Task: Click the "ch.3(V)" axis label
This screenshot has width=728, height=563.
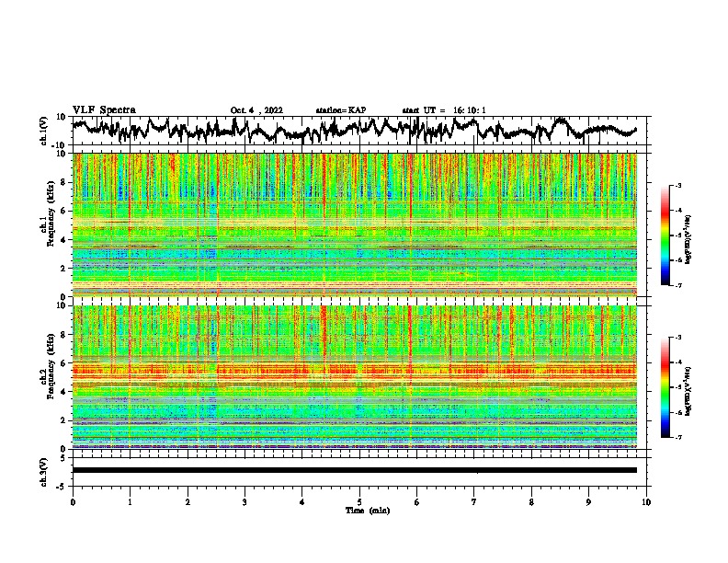Action: (x=44, y=473)
